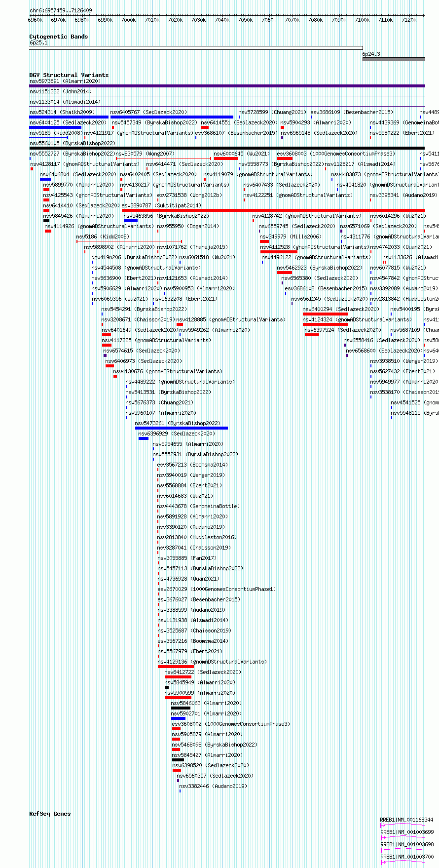The image size is (439, 868).
Task: Open nsv4742033 (Quan2021) label
Action: click(x=401, y=247)
